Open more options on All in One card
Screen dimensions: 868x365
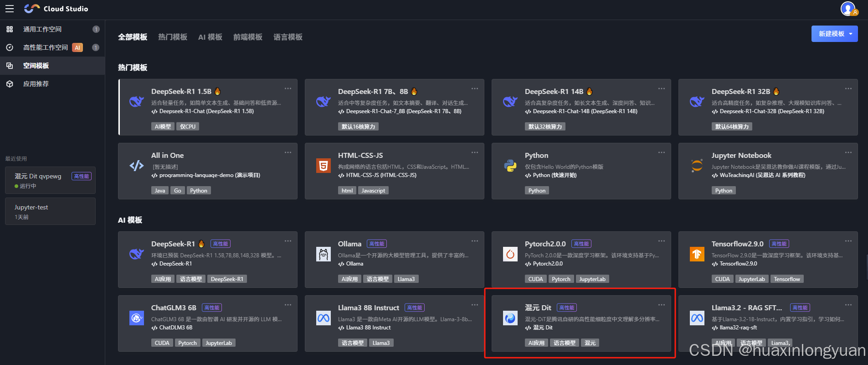click(288, 152)
